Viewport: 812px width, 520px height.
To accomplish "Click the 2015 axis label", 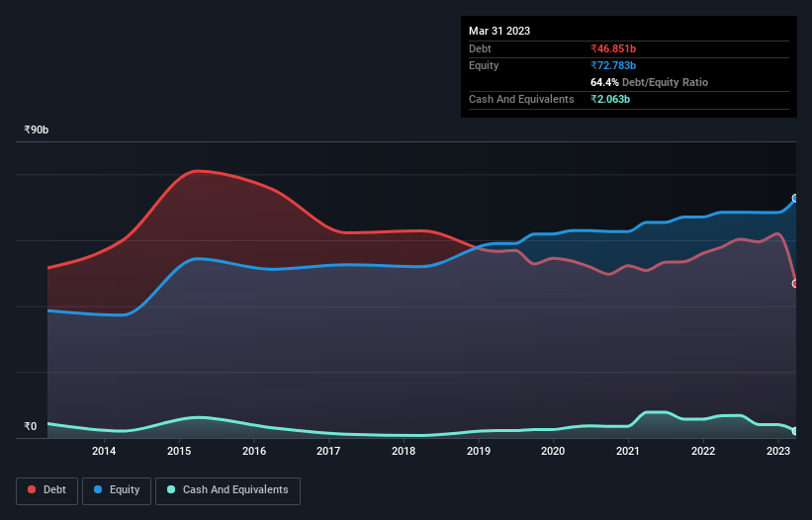I will (179, 451).
